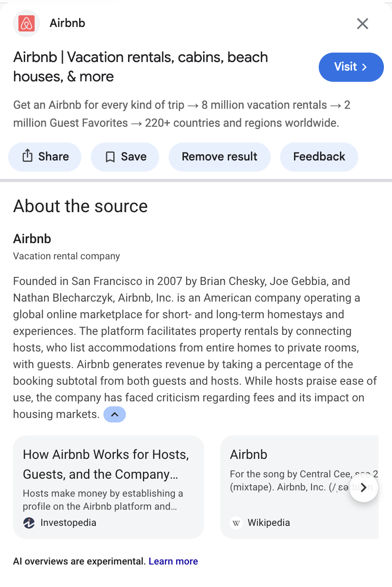The width and height of the screenshot is (392, 587).
Task: Click the 'About the source' heading
Action: pyautogui.click(x=80, y=206)
